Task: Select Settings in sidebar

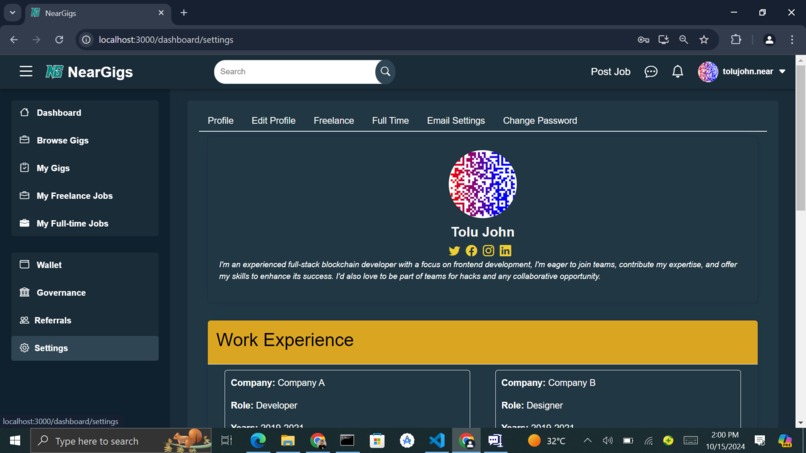Action: [x=85, y=348]
